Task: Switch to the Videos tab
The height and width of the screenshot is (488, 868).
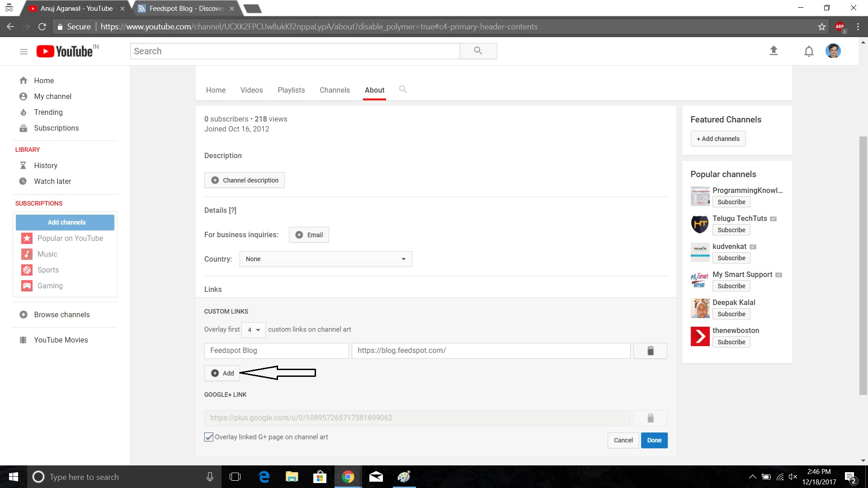Action: tap(251, 90)
